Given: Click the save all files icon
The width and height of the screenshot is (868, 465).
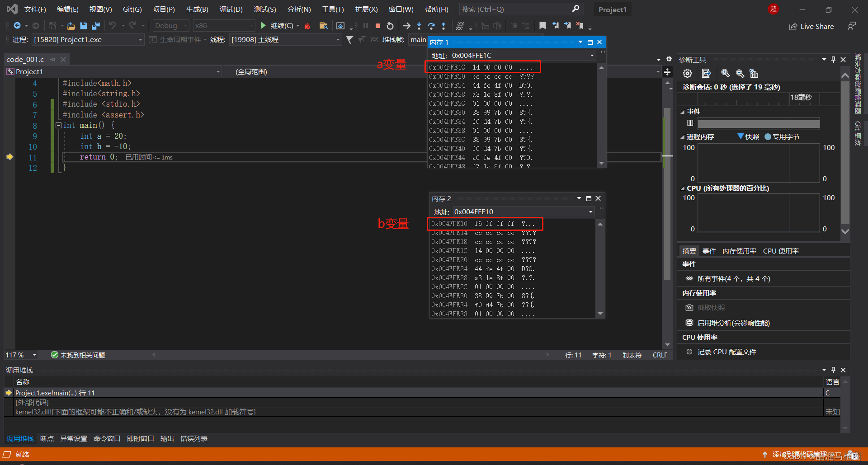Looking at the screenshot, I should point(96,26).
